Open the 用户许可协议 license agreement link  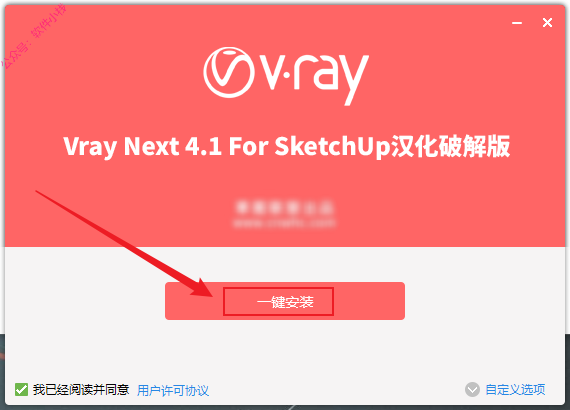tap(173, 390)
